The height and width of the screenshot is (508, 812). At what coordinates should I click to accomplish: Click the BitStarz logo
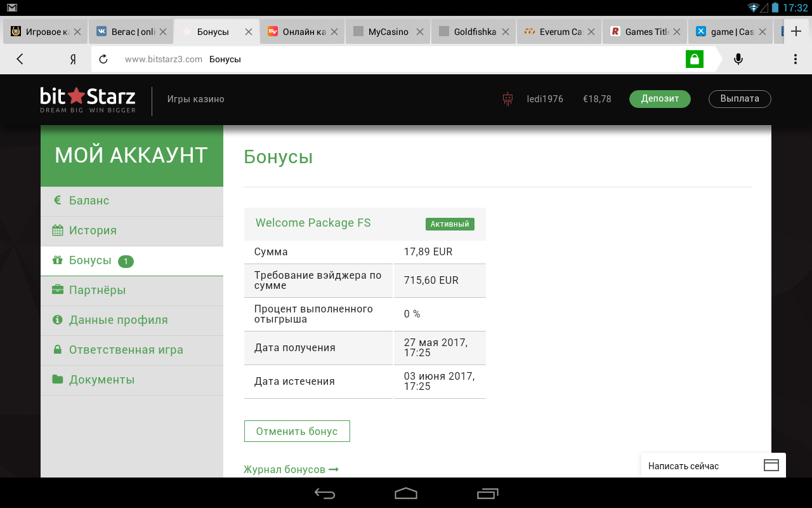click(88, 100)
